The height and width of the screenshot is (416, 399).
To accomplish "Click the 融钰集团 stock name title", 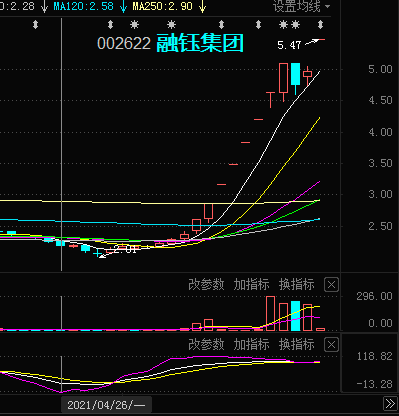I will click(x=200, y=43).
